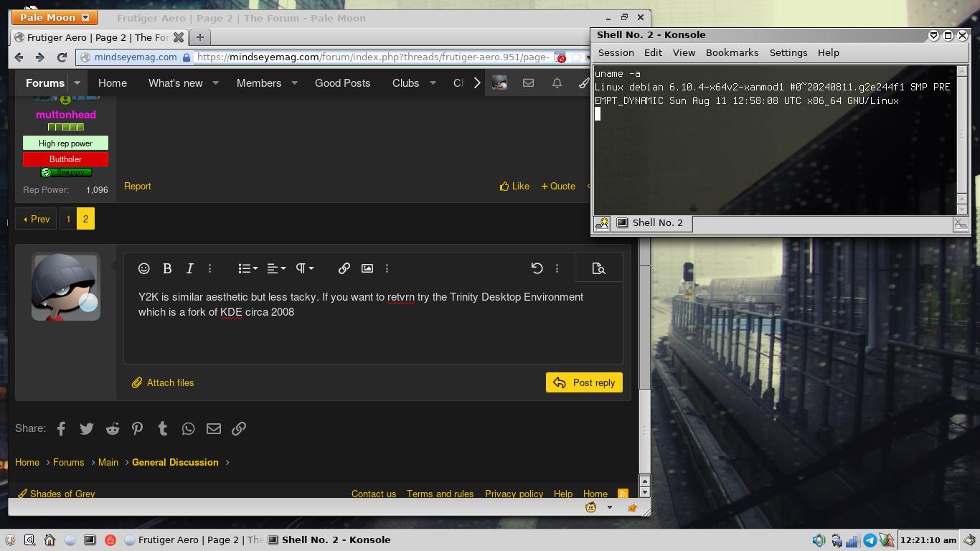The image size is (980, 551).
Task: Create new session in Konsole tab bar
Action: (x=602, y=223)
